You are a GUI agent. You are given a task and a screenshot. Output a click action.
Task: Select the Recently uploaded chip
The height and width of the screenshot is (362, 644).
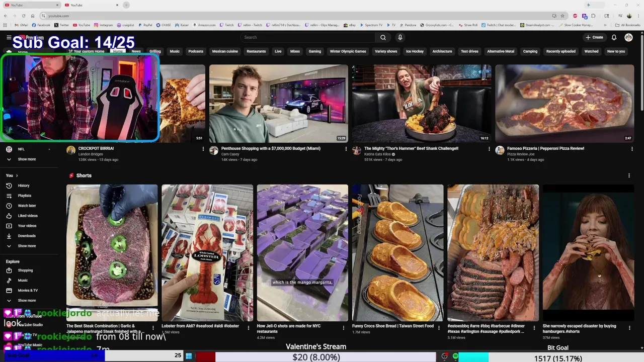click(x=561, y=51)
